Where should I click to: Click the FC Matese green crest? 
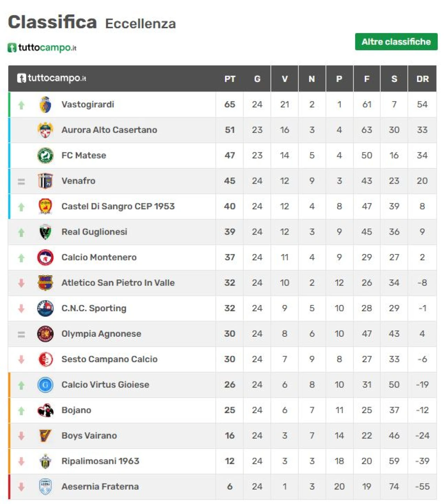click(45, 155)
